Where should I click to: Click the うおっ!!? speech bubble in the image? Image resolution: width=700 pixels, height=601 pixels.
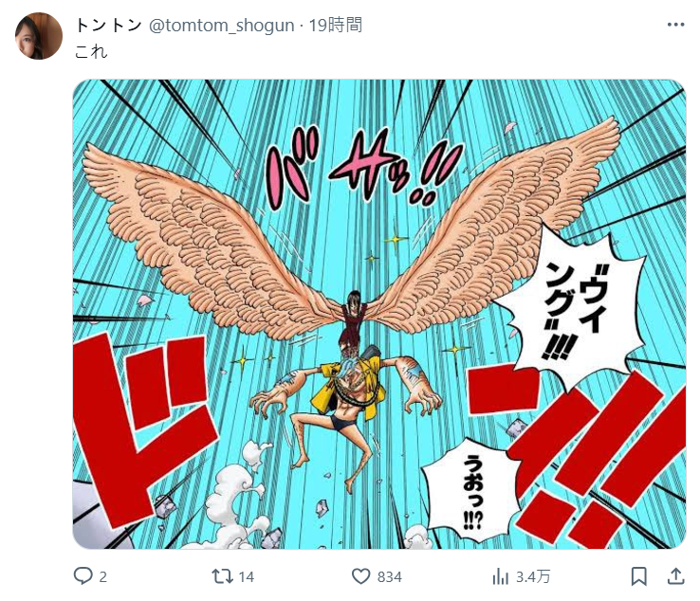click(472, 491)
